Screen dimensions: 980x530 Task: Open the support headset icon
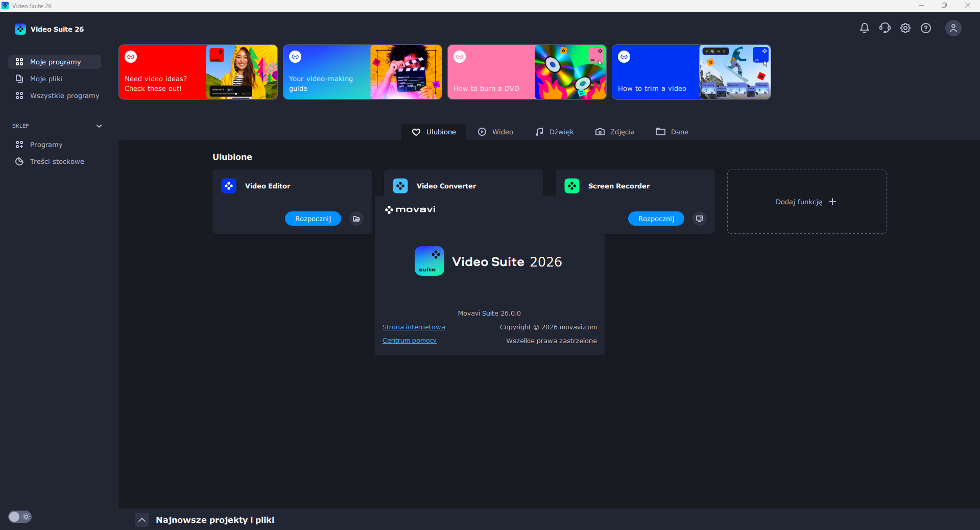coord(885,28)
